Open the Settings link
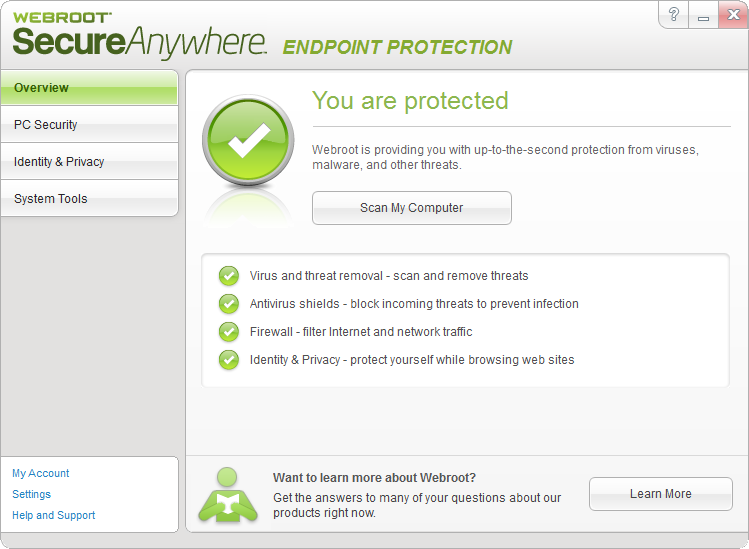This screenshot has height=549, width=749. [32, 495]
